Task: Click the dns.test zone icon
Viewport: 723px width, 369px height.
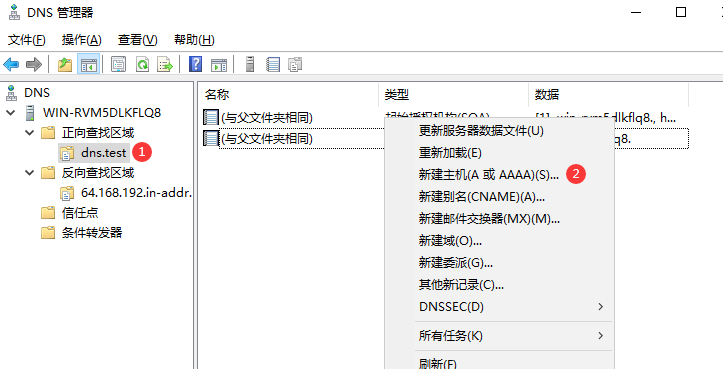Action: [67, 153]
